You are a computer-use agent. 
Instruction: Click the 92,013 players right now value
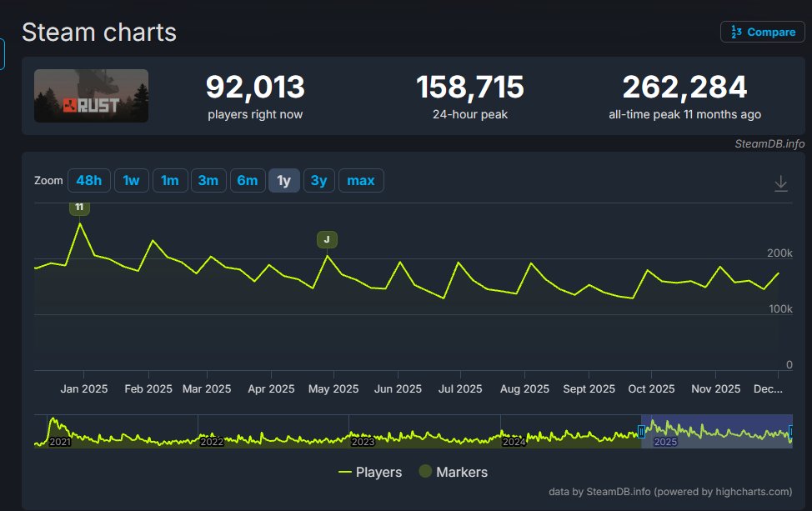pos(255,87)
